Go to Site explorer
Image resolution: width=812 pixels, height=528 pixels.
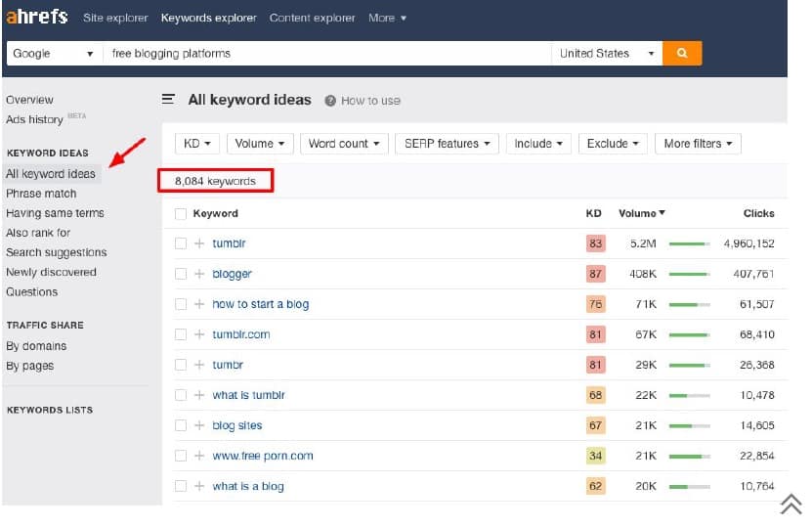coord(115,19)
